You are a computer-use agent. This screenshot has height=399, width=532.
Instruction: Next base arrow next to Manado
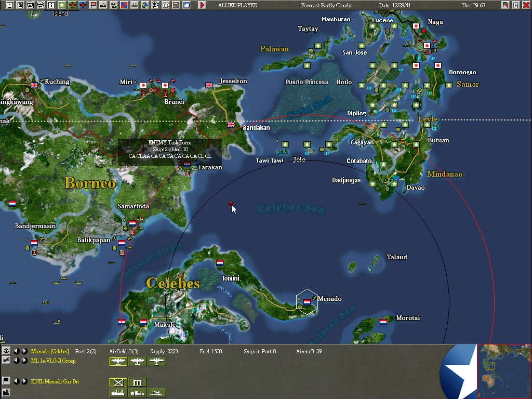click(24, 351)
